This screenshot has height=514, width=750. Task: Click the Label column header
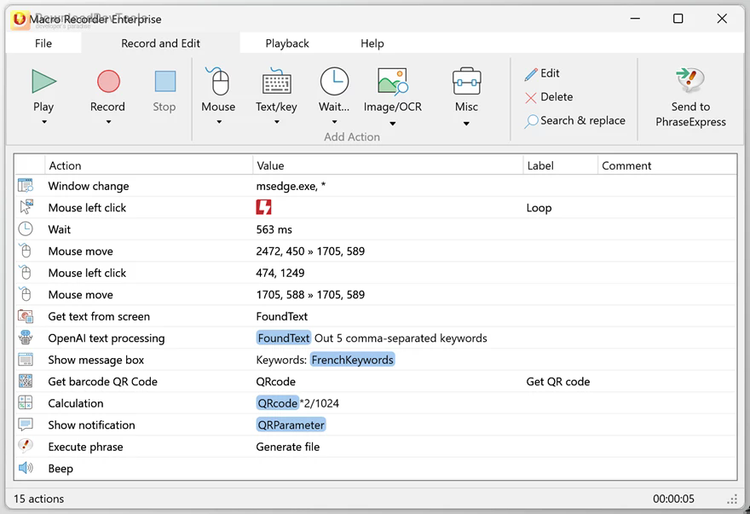[560, 165]
